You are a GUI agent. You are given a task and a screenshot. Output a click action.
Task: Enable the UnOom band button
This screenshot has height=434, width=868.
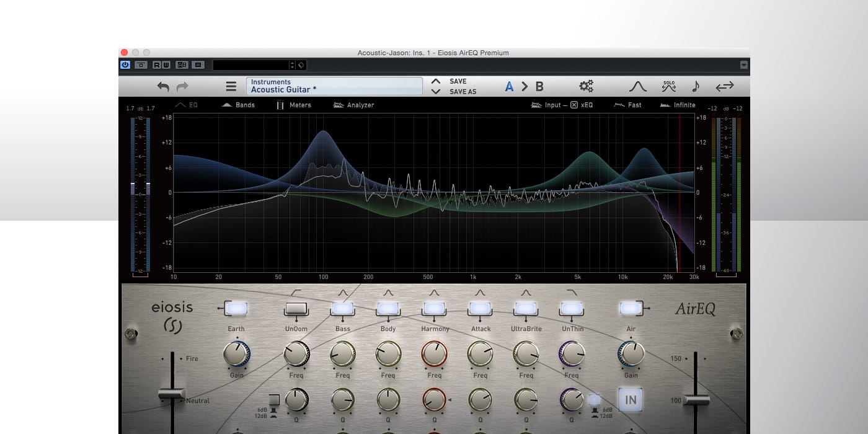click(x=296, y=308)
